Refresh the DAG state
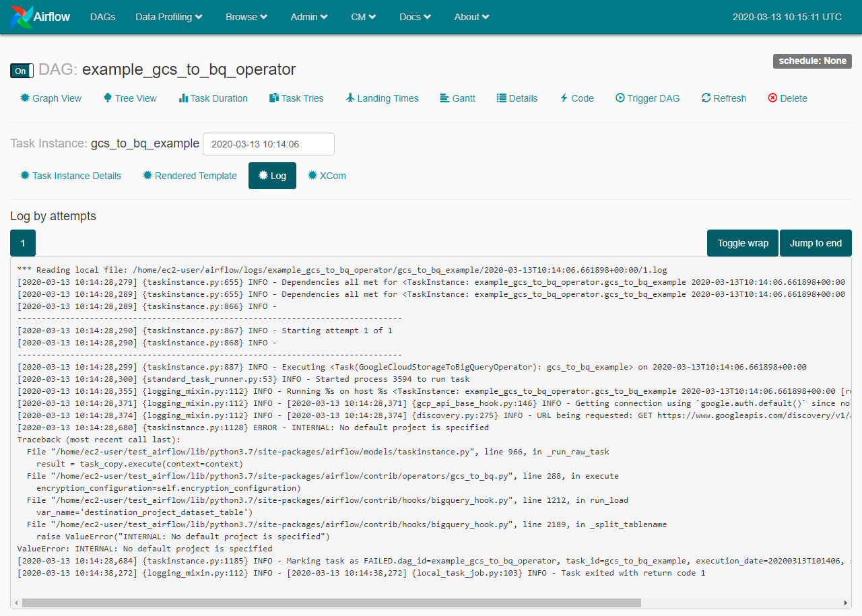 point(723,98)
